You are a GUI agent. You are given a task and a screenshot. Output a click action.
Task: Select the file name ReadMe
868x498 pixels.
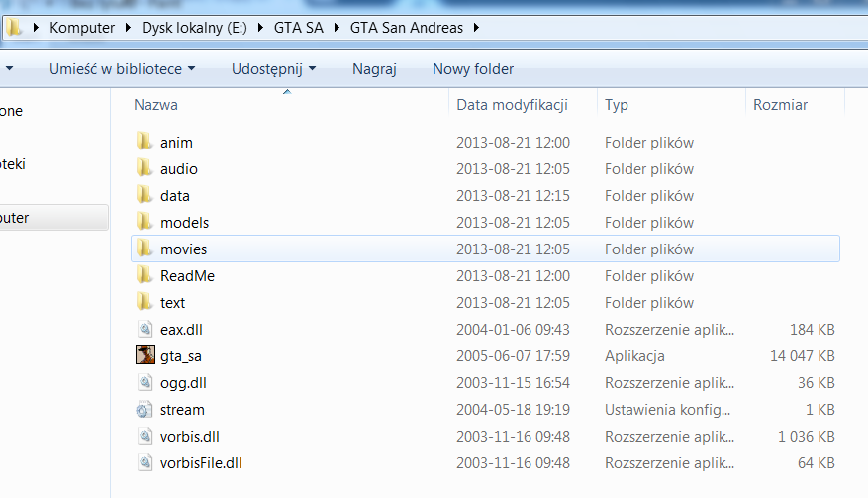[x=187, y=276]
